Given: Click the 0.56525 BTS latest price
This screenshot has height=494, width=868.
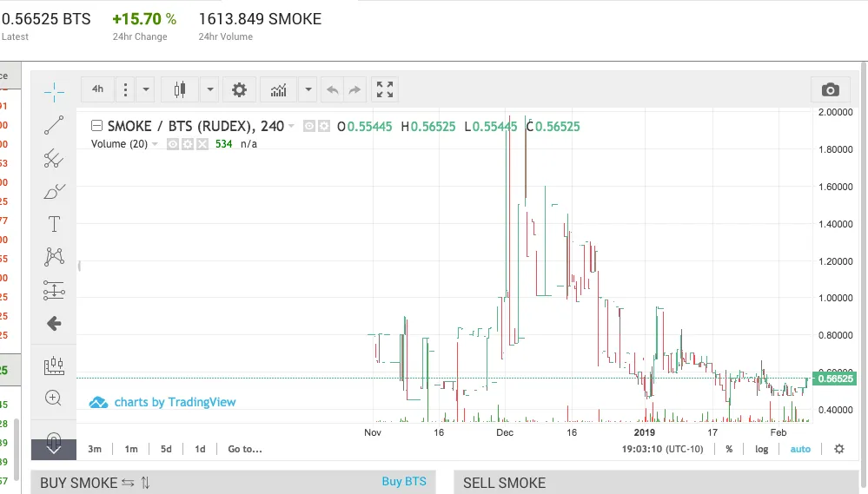Looking at the screenshot, I should (46, 19).
